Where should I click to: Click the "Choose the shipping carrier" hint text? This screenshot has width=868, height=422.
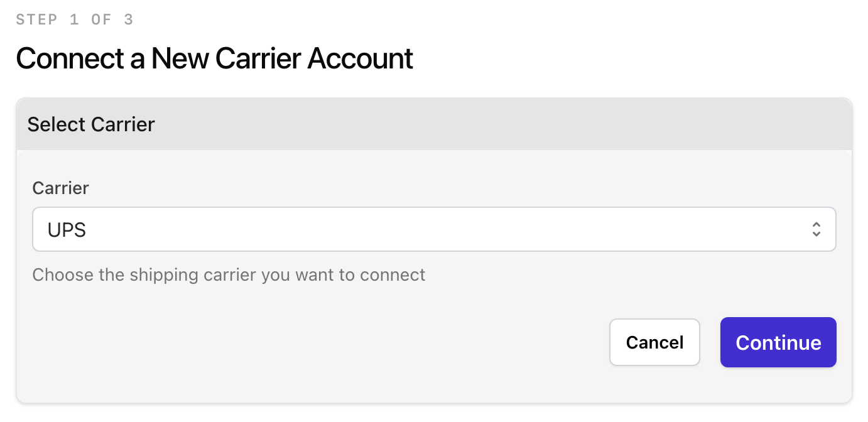tap(229, 275)
